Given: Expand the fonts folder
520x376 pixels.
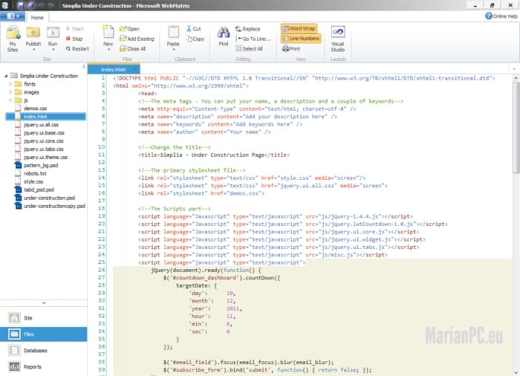Looking at the screenshot, I should [x=11, y=84].
